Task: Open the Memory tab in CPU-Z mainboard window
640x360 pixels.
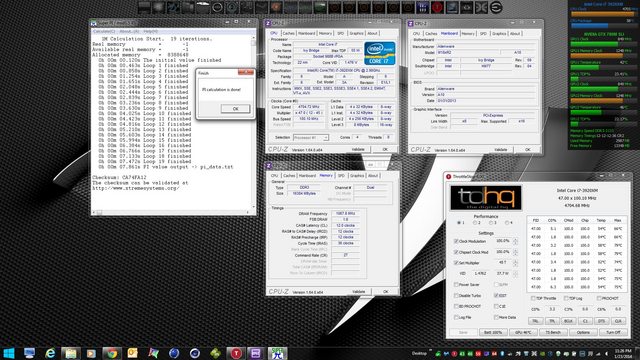Action: click(468, 33)
